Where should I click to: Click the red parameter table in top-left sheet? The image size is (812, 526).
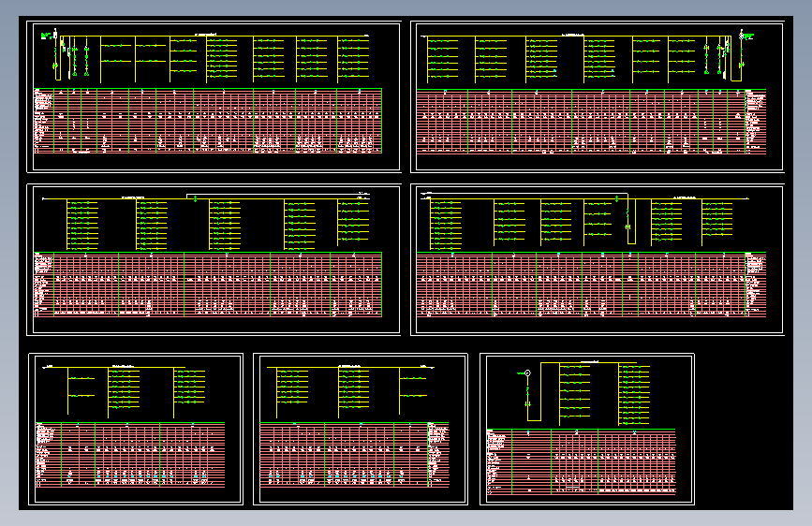pyautogui.click(x=208, y=121)
